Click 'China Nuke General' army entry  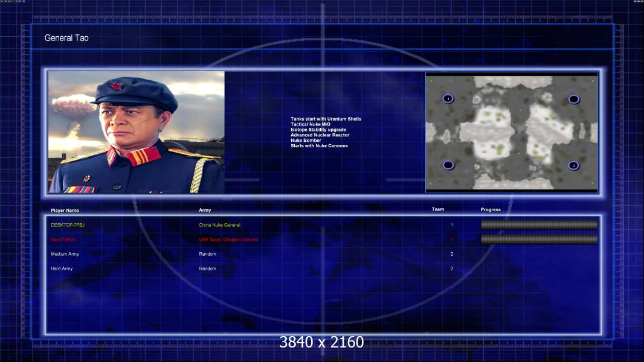click(x=220, y=225)
